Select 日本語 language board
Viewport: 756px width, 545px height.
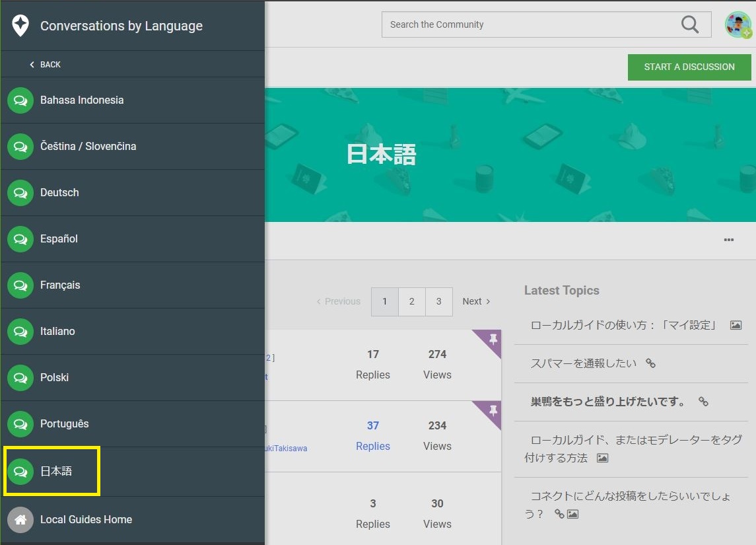(133, 471)
